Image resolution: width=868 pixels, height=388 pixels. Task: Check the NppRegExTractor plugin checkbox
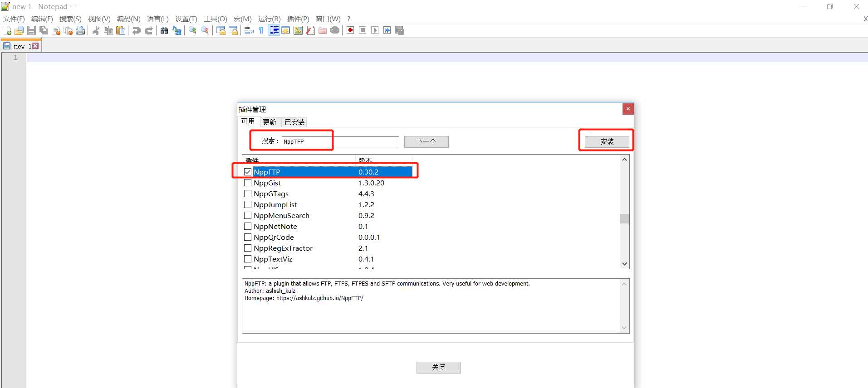[x=248, y=248]
